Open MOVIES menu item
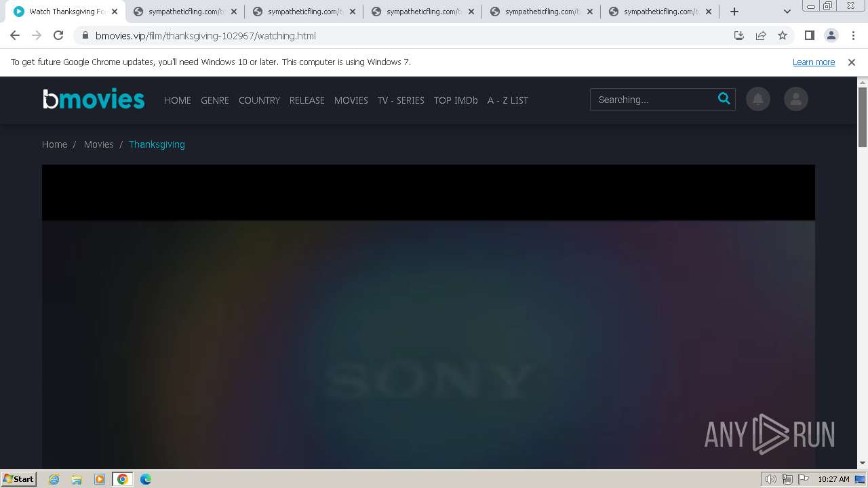Viewport: 868px width, 488px height. click(x=351, y=100)
